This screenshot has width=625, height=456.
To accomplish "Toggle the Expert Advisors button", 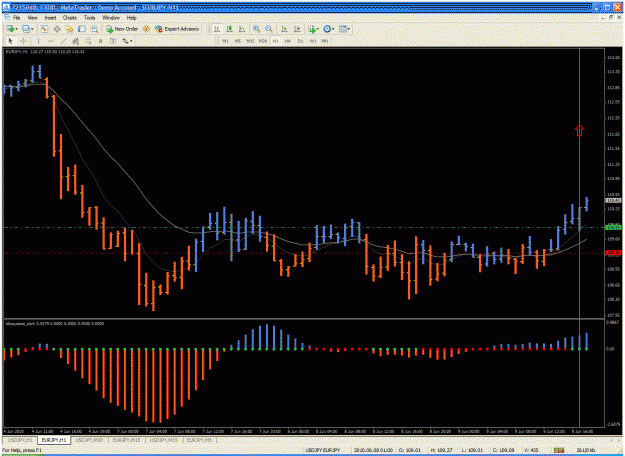I will 177,29.
